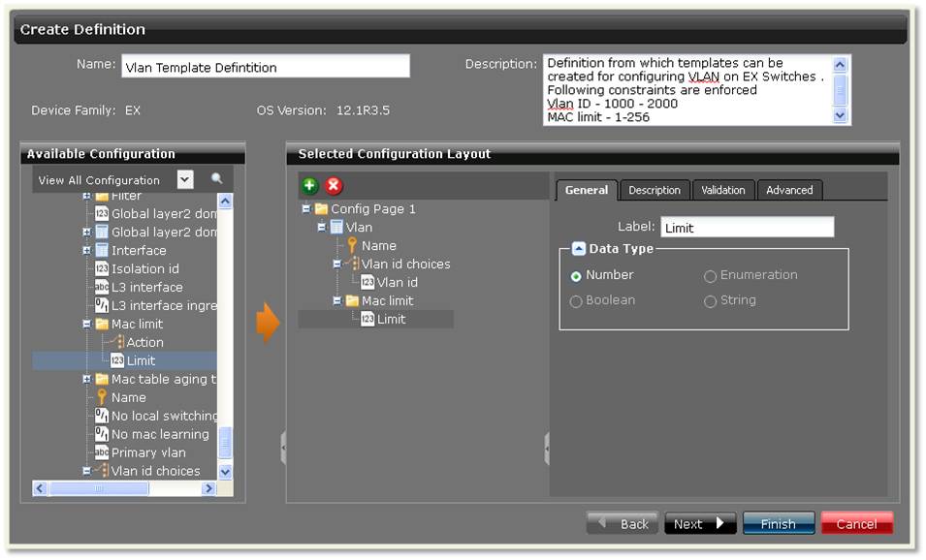
Task: Click the Back button
Action: click(623, 523)
